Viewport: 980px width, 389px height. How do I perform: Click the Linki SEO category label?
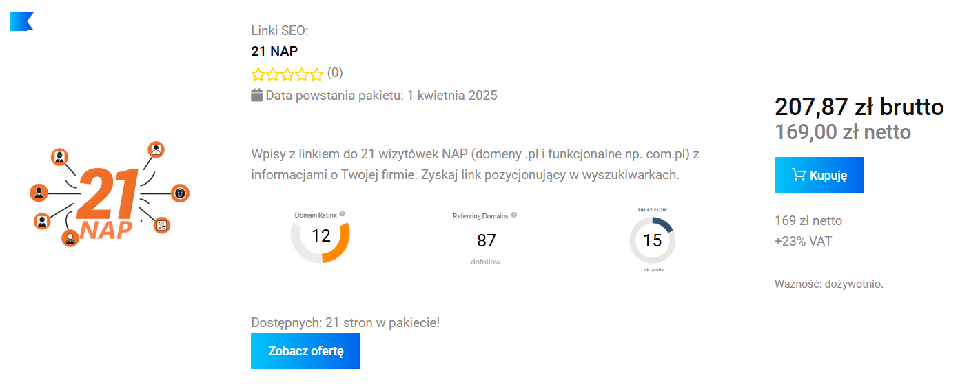click(280, 30)
